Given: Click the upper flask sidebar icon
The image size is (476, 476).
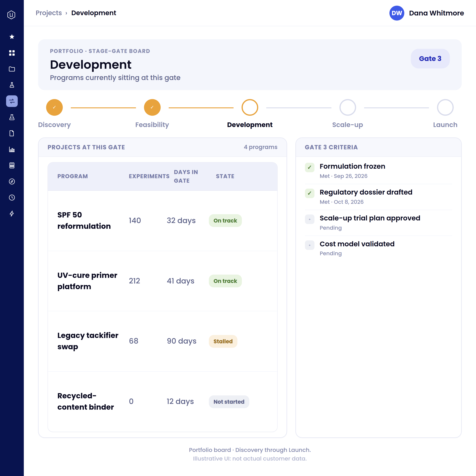Looking at the screenshot, I should point(12,85).
